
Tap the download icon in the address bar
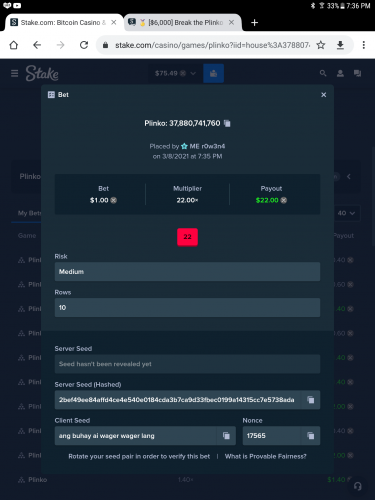click(340, 45)
